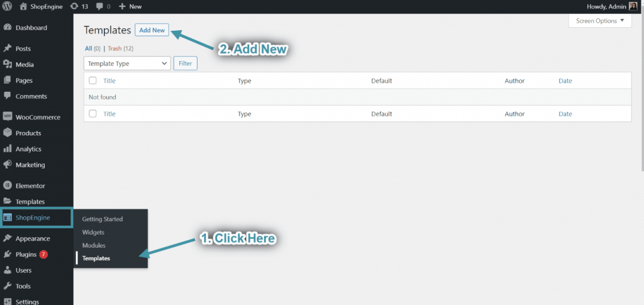Click the Pages icon in sidebar
644x305 pixels.
click(8, 80)
